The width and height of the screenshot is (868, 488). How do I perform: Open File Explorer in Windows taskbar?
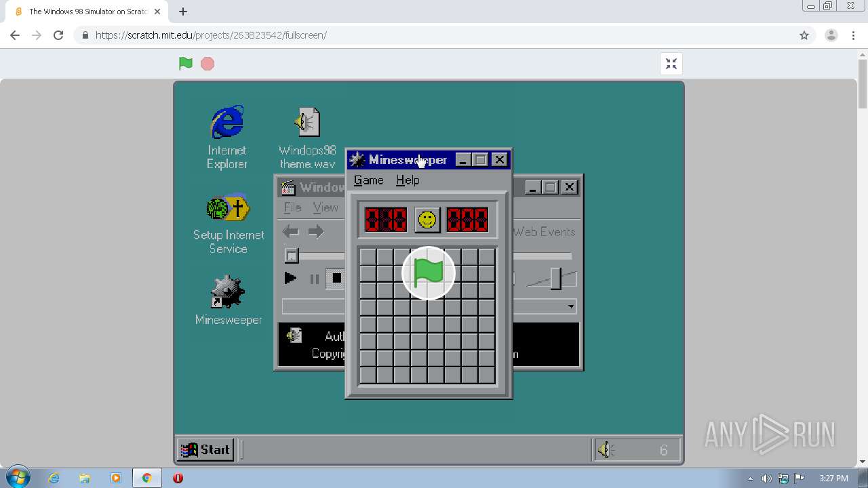pos(85,478)
